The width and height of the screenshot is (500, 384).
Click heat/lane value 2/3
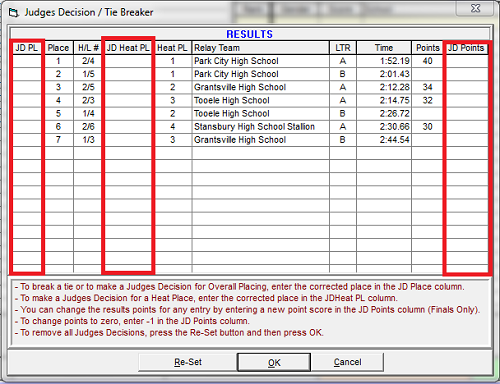tap(88, 100)
